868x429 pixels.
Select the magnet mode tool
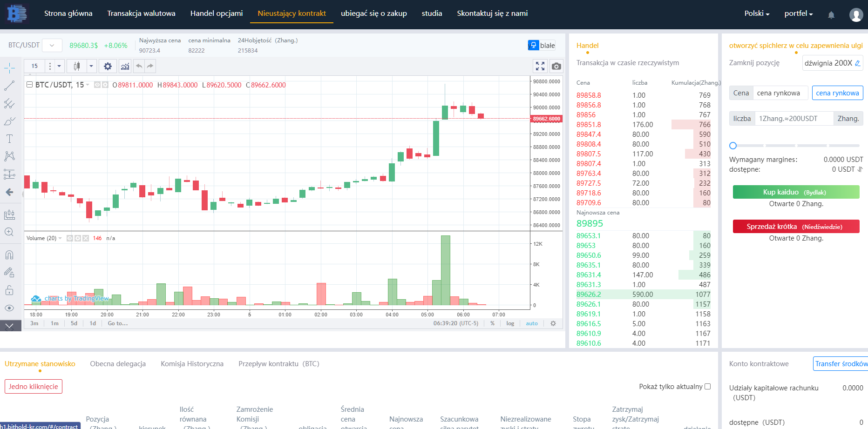pos(9,255)
